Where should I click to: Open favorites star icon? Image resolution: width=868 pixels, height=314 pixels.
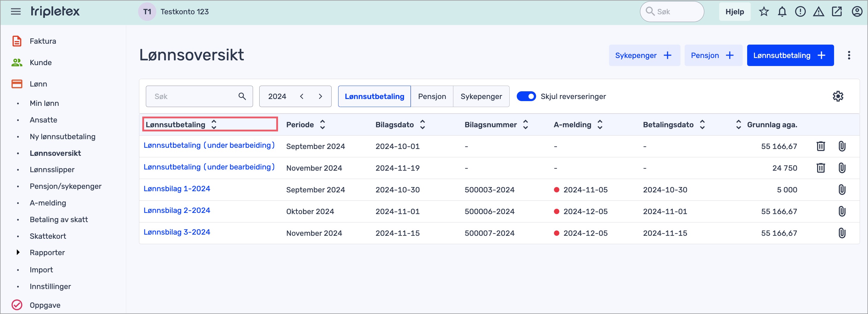[x=764, y=12]
